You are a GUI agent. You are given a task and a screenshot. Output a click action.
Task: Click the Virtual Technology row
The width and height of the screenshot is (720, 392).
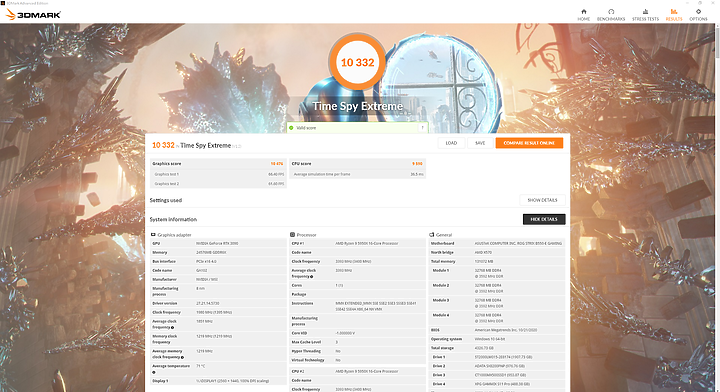357,360
